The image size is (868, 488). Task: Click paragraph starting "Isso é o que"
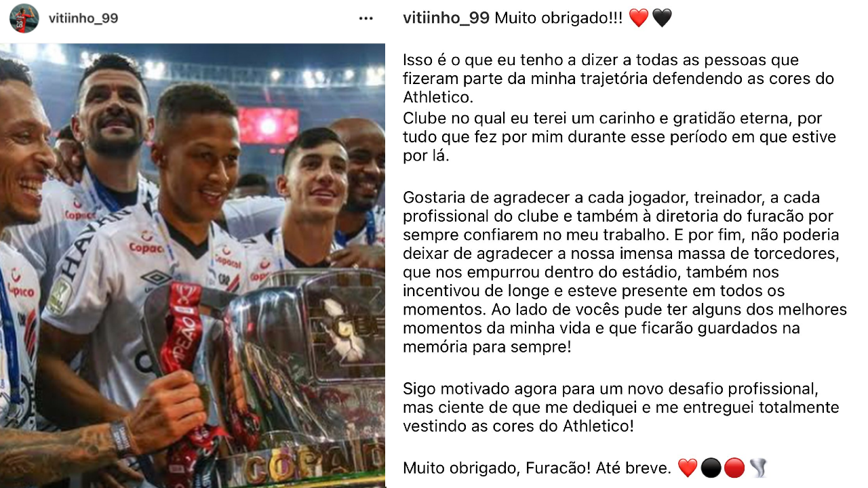point(618,79)
